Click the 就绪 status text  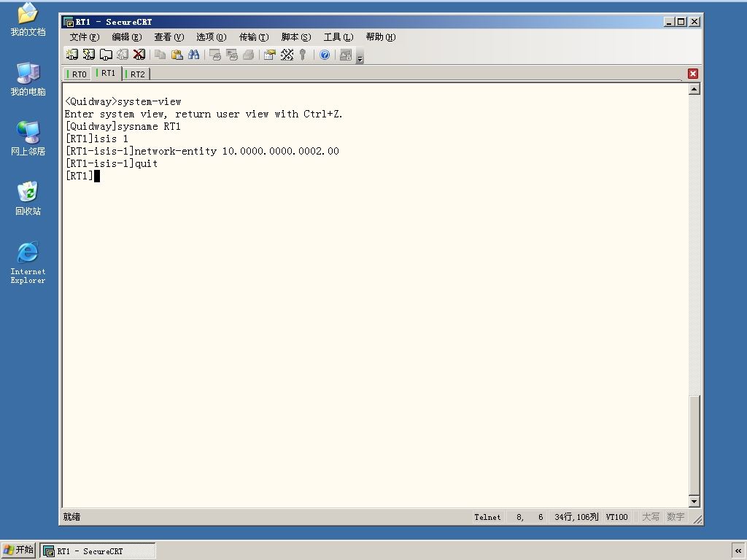[71, 517]
